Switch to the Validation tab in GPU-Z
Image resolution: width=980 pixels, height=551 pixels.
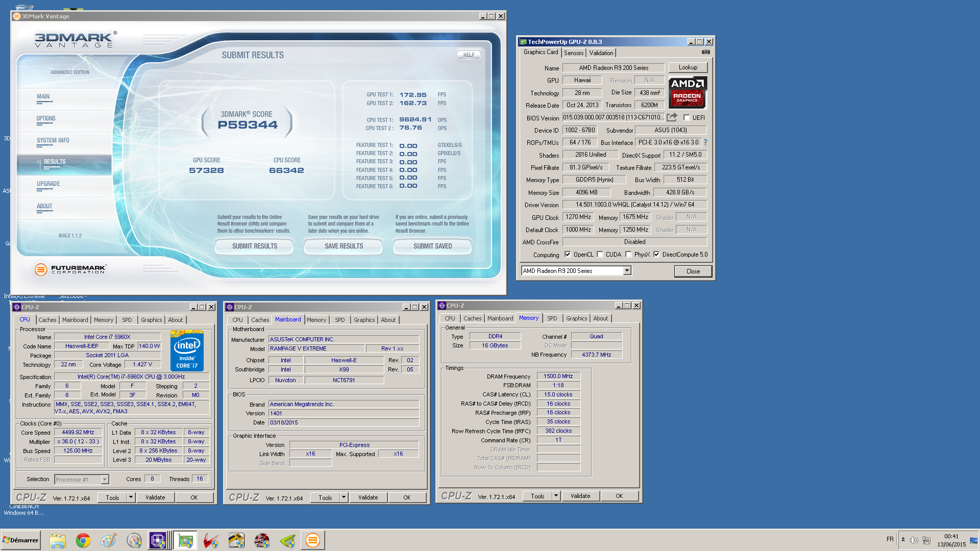(601, 53)
